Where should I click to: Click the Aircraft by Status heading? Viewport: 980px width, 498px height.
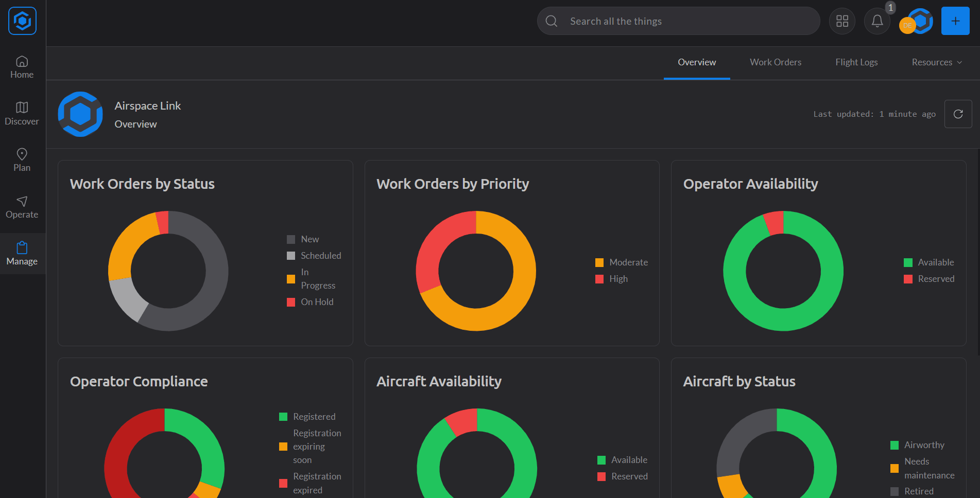[740, 382]
